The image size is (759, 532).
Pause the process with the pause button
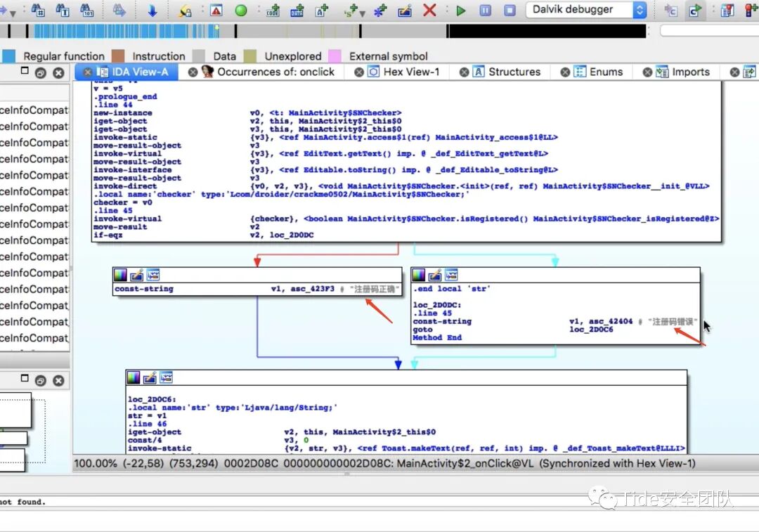[x=485, y=10]
